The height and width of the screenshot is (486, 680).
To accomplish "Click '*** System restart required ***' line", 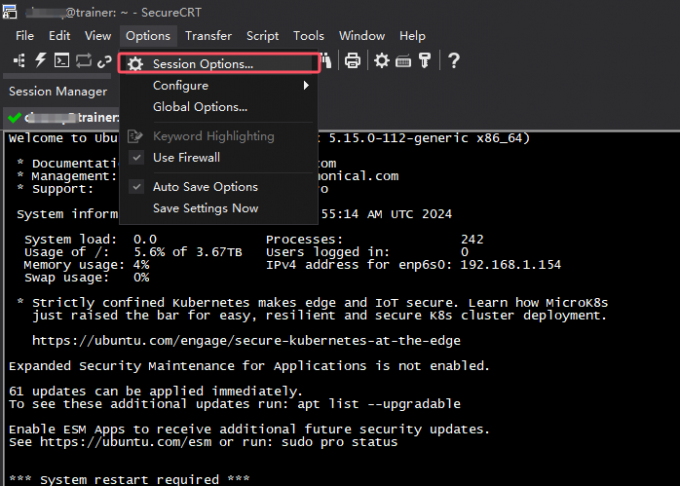I will click(129, 479).
